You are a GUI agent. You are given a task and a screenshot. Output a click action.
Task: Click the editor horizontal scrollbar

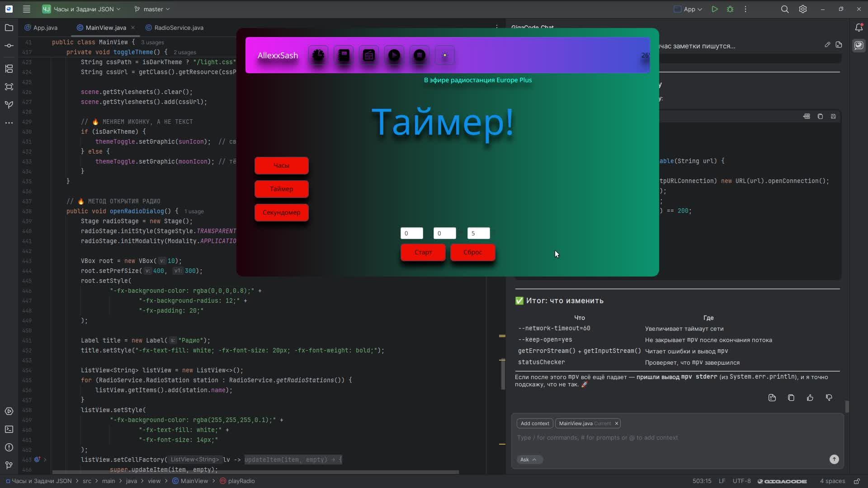click(x=256, y=472)
